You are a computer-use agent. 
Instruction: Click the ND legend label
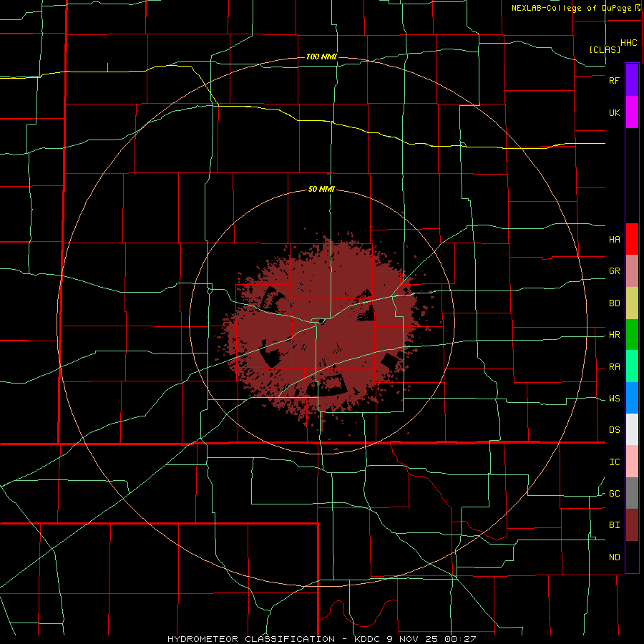pyautogui.click(x=614, y=557)
